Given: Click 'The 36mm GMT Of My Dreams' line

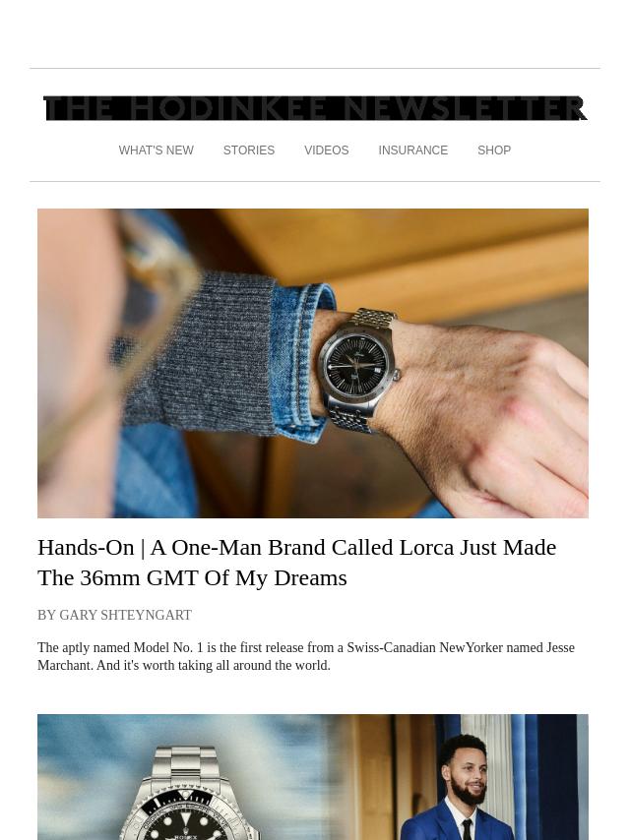Looking at the screenshot, I should point(192,578).
